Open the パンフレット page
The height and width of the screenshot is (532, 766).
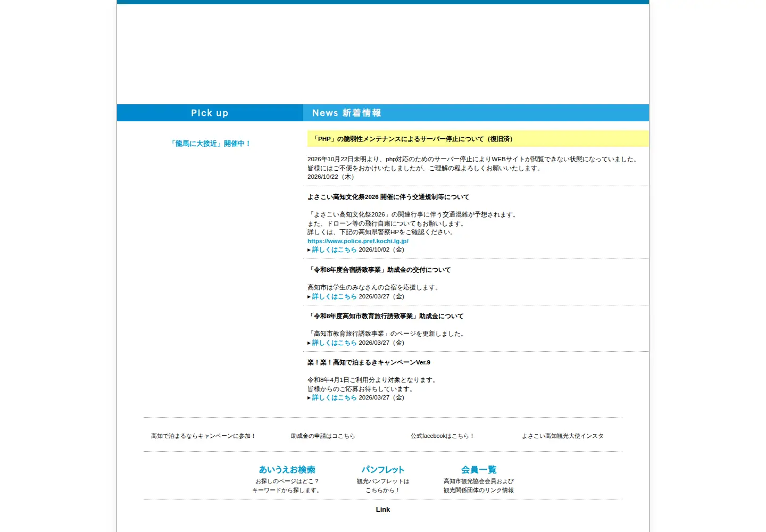(383, 470)
